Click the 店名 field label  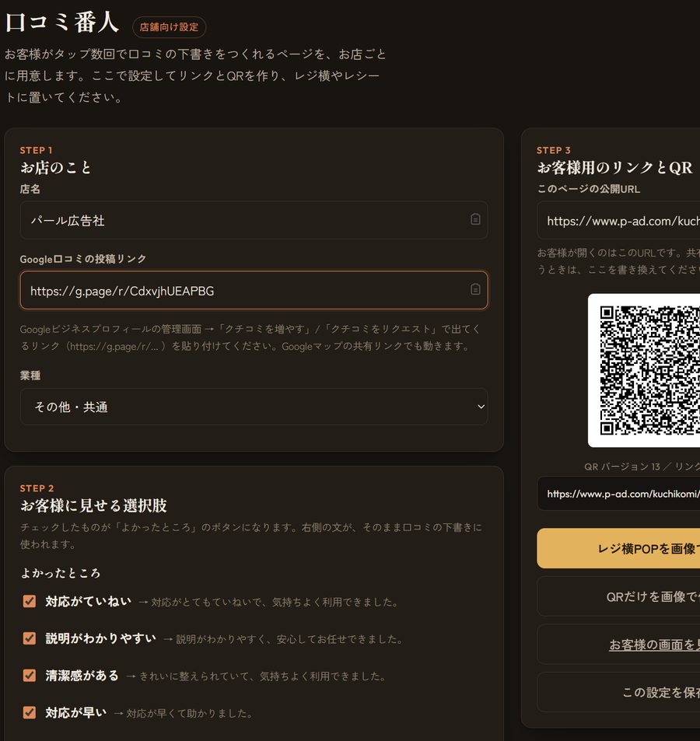(x=30, y=189)
